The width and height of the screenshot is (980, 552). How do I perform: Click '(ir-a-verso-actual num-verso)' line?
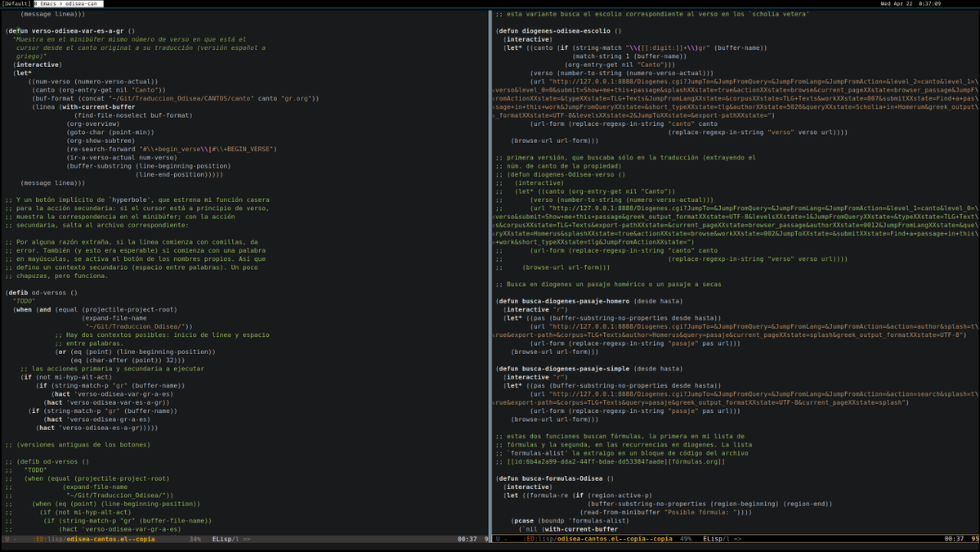pyautogui.click(x=122, y=158)
